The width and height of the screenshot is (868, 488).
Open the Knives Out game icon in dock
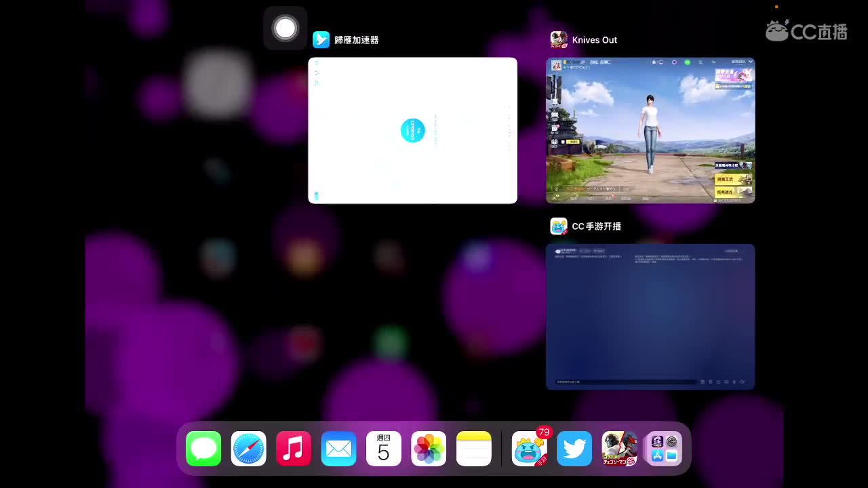pos(620,449)
